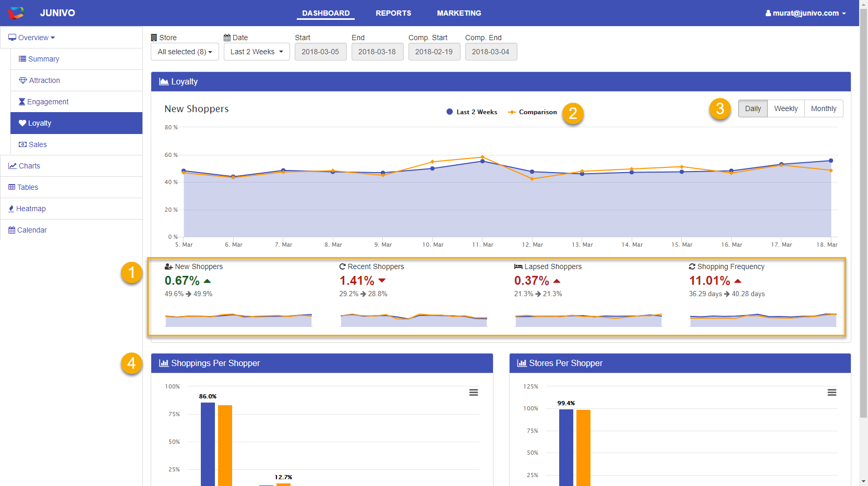
Task: Switch chart granularity to Weekly
Action: tap(786, 108)
